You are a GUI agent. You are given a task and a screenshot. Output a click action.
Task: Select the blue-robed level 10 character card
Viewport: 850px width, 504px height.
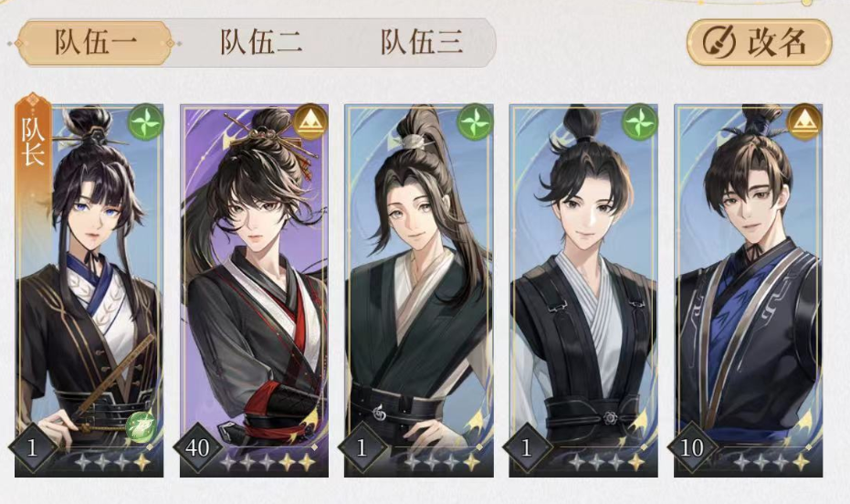(x=748, y=290)
